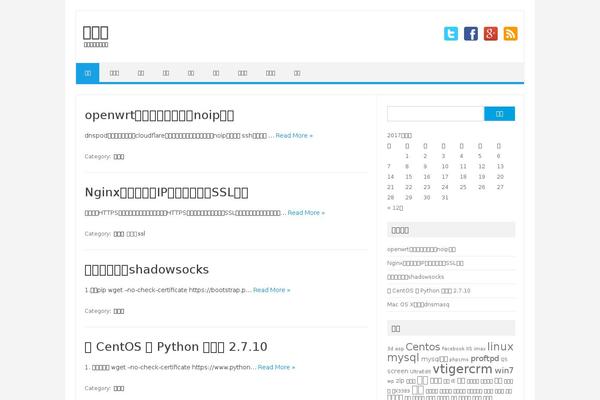This screenshot has width=600, height=400.
Task: Open the openwrt noip post title
Action: click(x=159, y=115)
